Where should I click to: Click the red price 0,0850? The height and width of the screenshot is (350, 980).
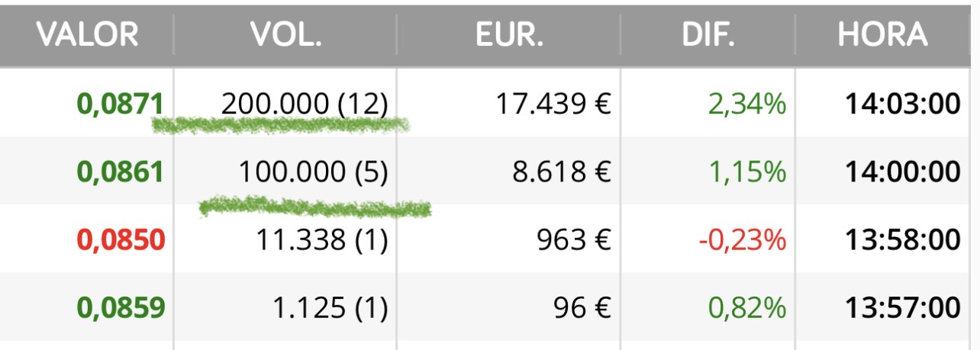click(121, 240)
